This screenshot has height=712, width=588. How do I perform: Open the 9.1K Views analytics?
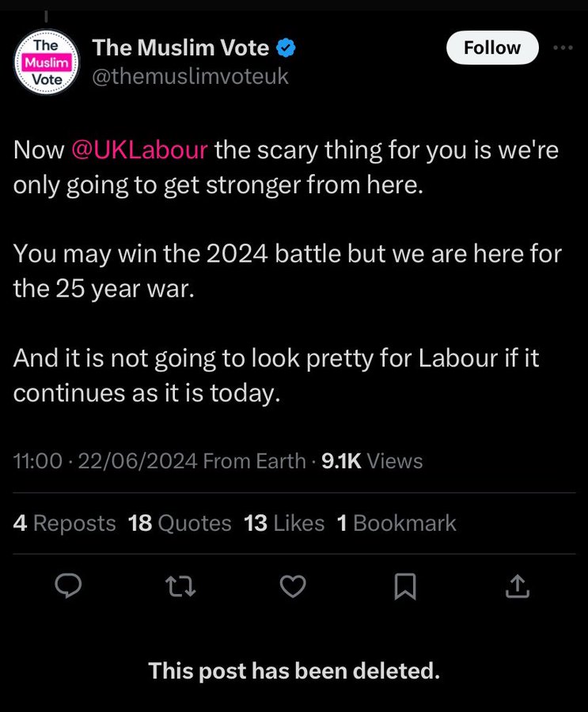[x=372, y=461]
